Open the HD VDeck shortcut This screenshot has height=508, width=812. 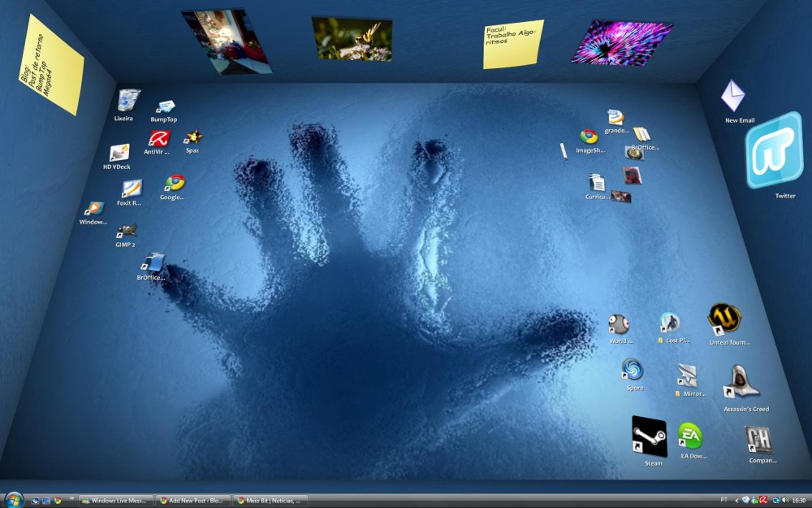pyautogui.click(x=119, y=153)
